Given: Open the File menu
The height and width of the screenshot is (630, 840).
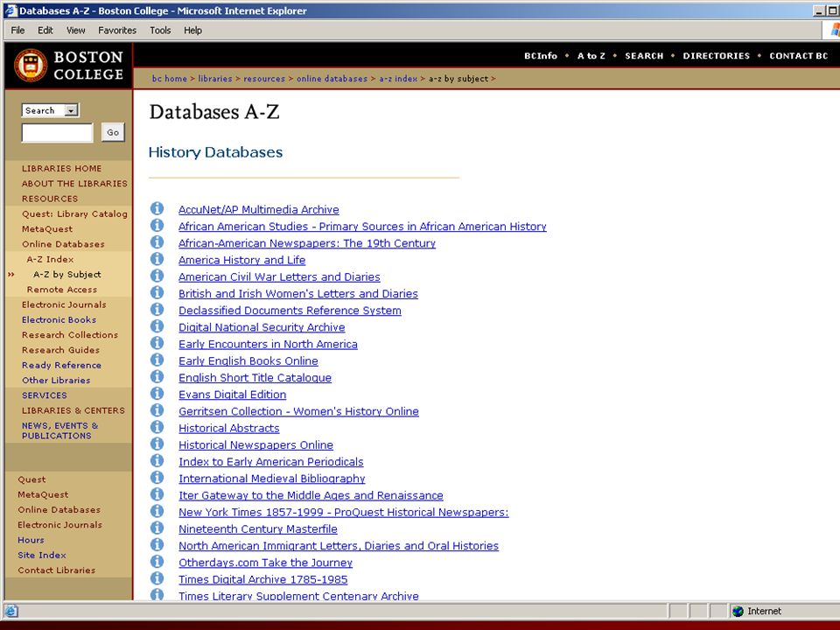Looking at the screenshot, I should tap(17, 31).
